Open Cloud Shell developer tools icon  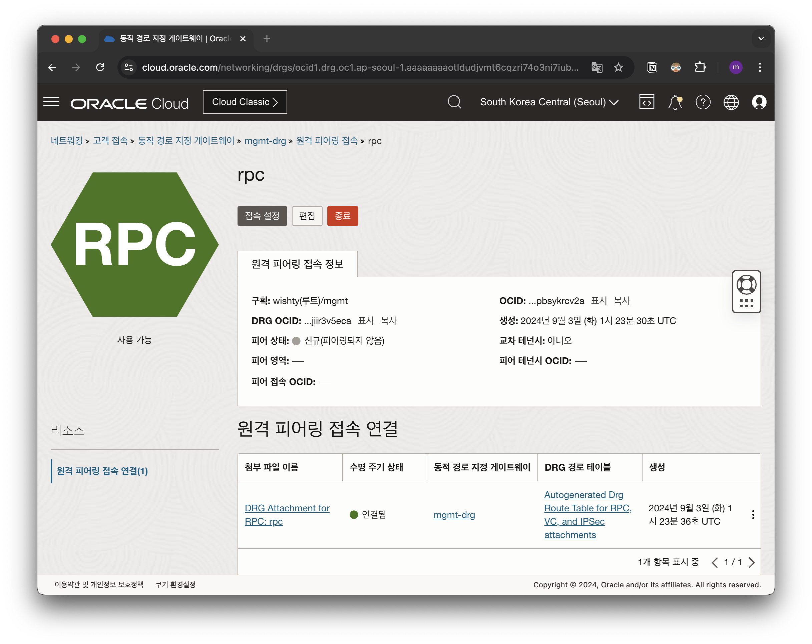tap(646, 102)
